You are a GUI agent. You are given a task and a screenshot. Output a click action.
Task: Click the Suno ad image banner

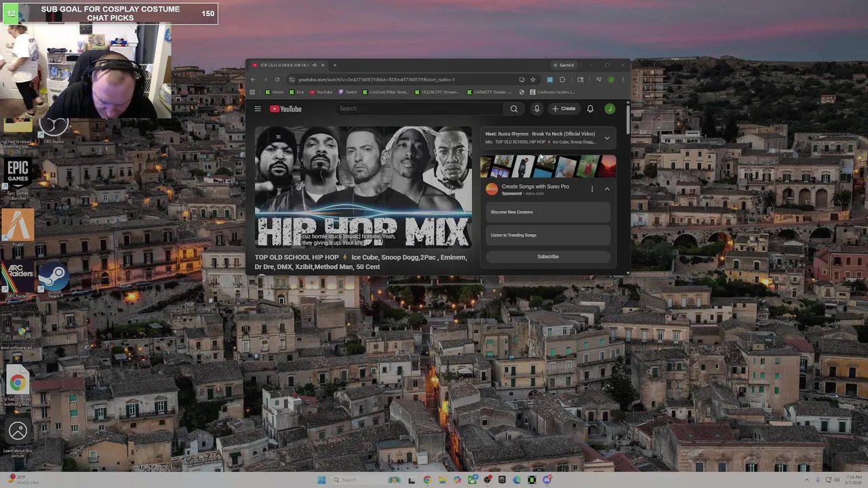coord(548,166)
